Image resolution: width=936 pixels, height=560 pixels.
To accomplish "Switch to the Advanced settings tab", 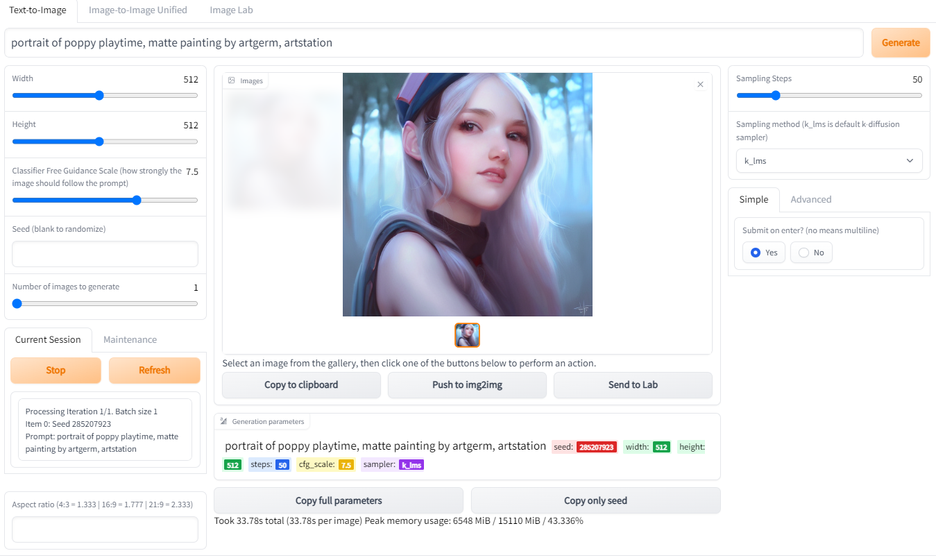I will [811, 199].
